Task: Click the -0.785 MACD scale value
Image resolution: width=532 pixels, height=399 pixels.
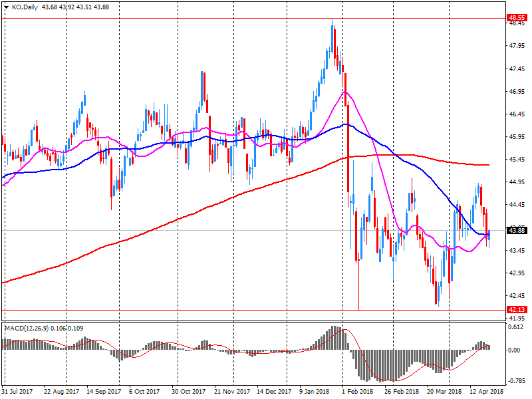Action: 517,382
